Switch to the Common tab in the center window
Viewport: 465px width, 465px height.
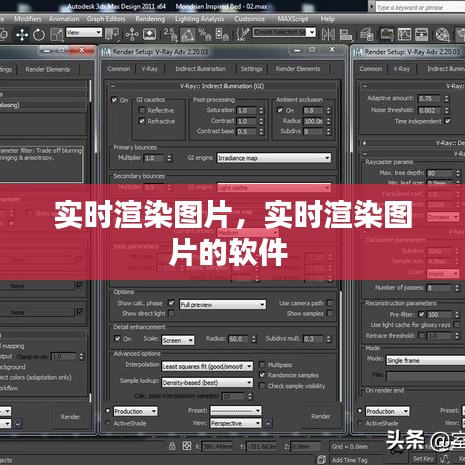pos(119,69)
